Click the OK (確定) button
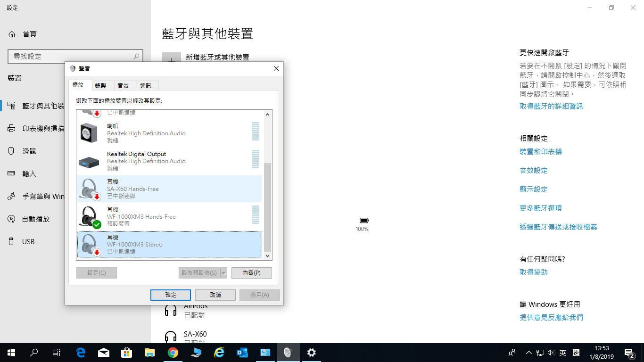This screenshot has width=644, height=362. point(171,295)
